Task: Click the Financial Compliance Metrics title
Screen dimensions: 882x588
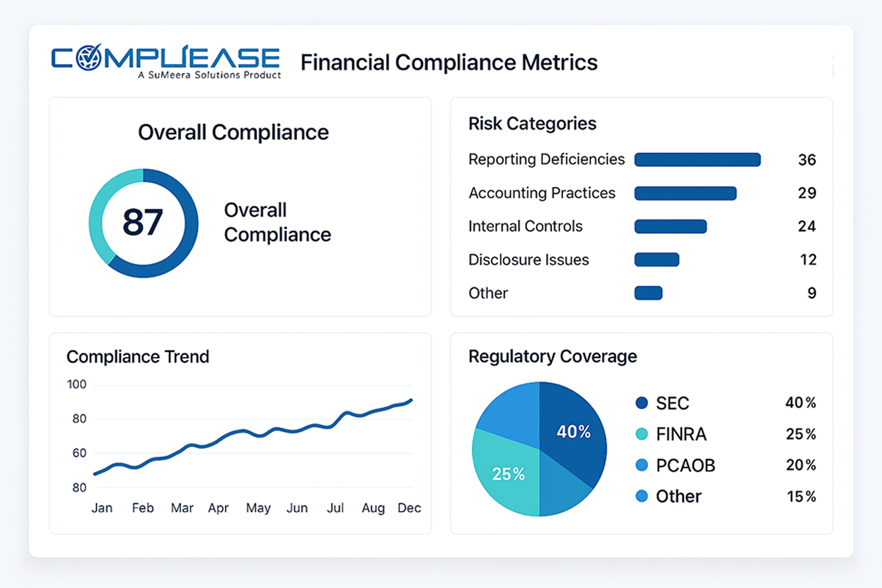Action: point(449,62)
